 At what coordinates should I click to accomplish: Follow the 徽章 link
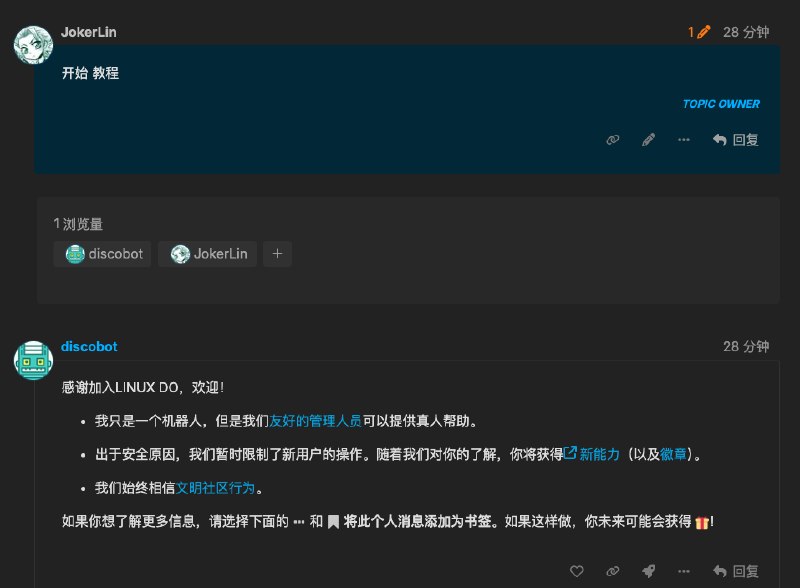click(x=673, y=454)
